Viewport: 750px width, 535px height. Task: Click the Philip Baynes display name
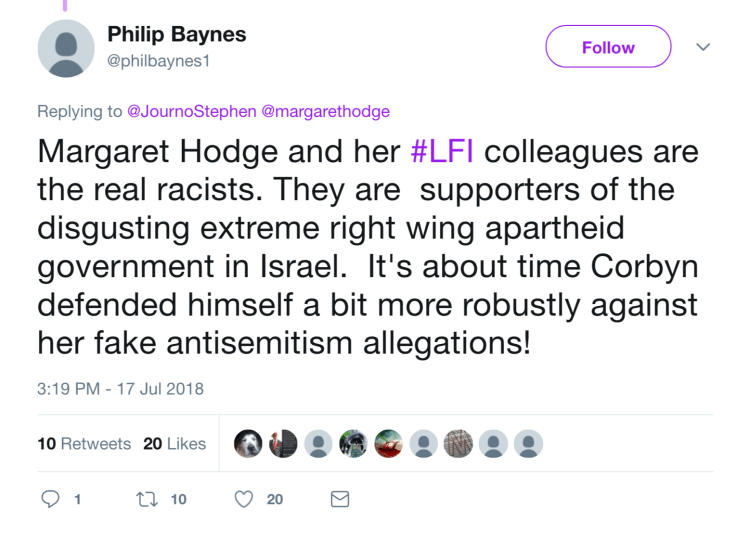[176, 34]
